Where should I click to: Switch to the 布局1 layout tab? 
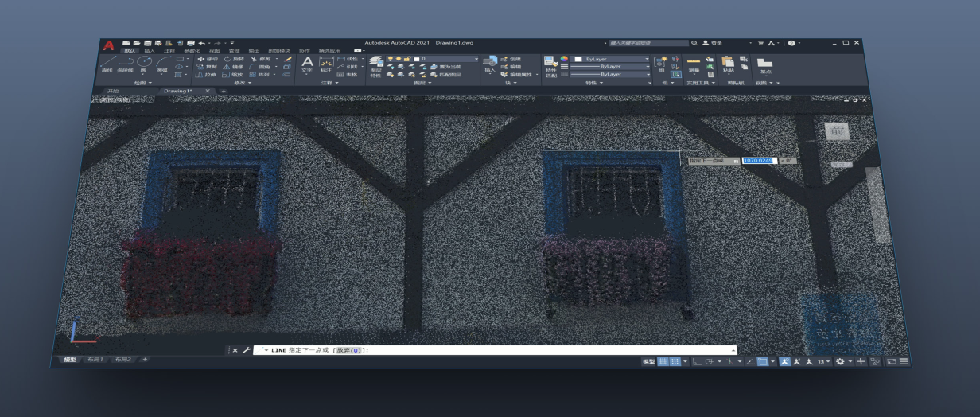click(95, 360)
